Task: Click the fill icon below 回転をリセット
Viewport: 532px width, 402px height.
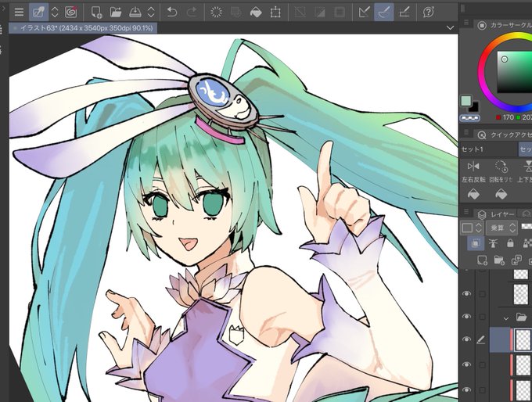Action: pyautogui.click(x=501, y=195)
